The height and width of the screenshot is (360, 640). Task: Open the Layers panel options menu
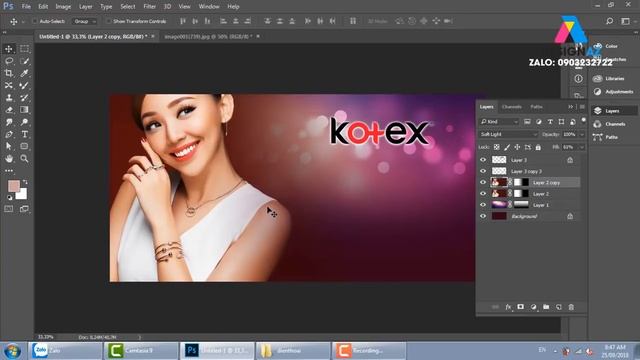tap(582, 107)
